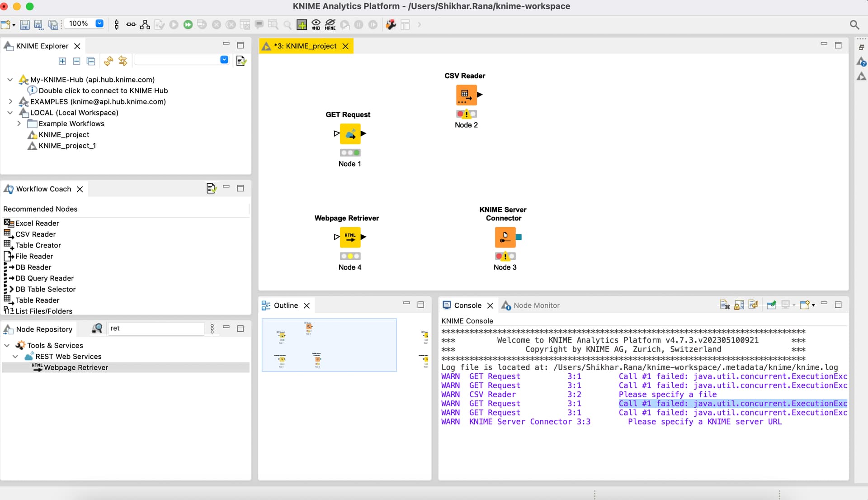Select File Reader in recommended nodes
Screen dimensions: 868x500
point(34,256)
